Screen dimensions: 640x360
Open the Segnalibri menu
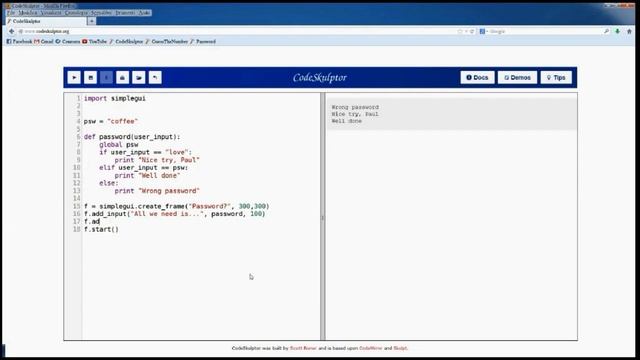101,13
